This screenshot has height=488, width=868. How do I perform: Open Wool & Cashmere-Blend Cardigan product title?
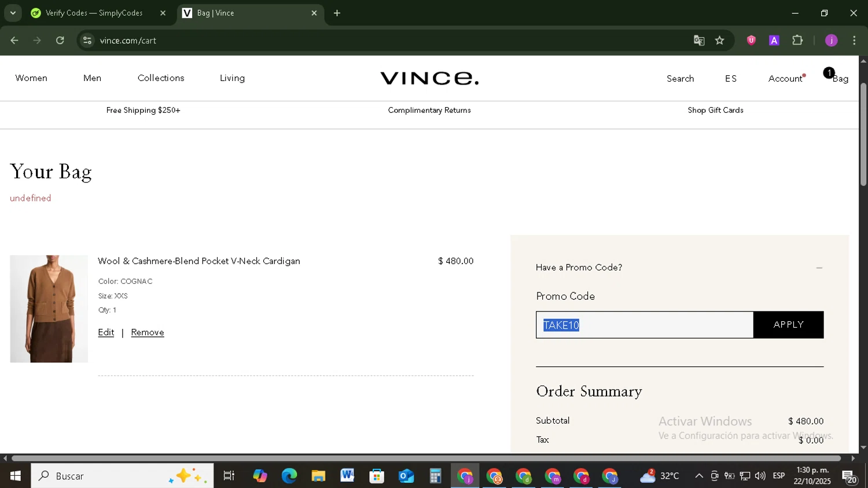pos(199,261)
